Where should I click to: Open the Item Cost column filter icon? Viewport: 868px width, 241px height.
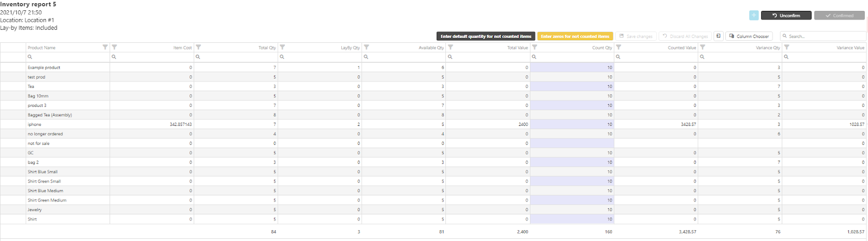114,47
